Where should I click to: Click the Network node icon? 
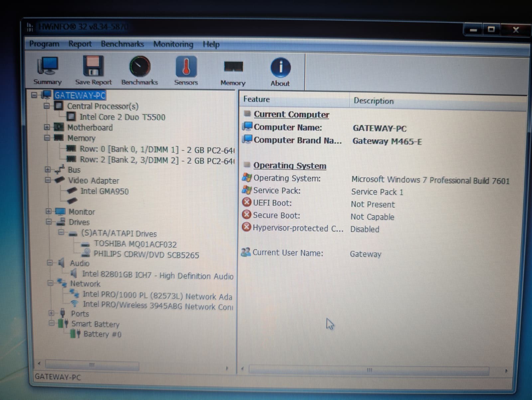click(62, 283)
